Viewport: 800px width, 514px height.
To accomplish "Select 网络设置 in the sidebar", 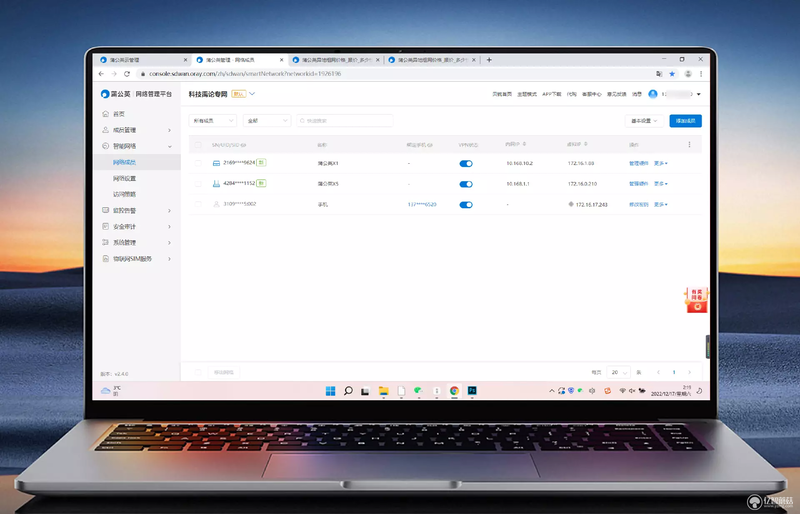I will (124, 179).
